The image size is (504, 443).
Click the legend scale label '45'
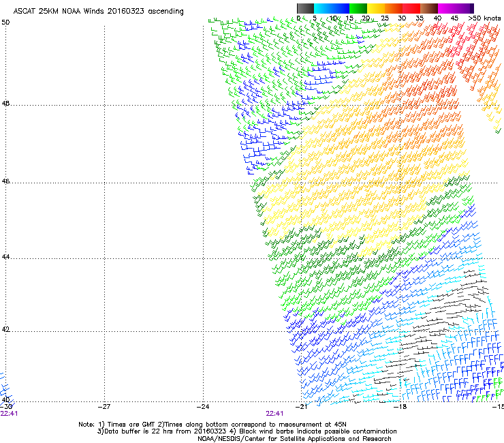pyautogui.click(x=454, y=18)
